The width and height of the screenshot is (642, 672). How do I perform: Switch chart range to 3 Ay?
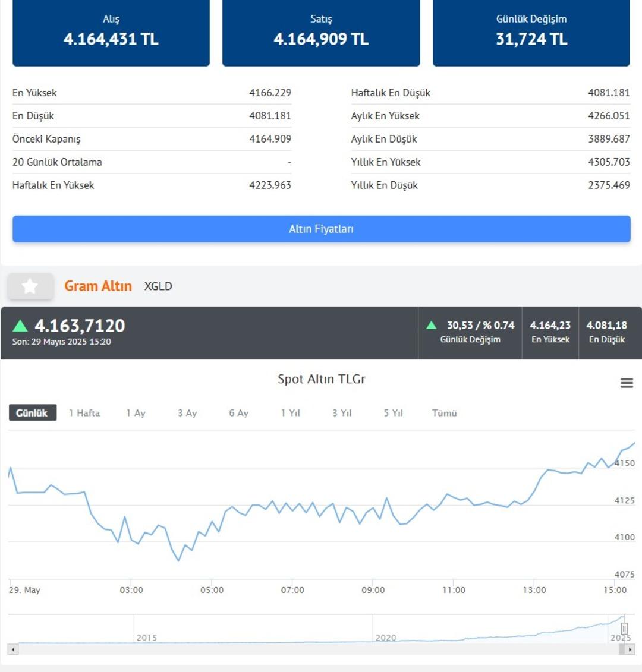(x=187, y=413)
